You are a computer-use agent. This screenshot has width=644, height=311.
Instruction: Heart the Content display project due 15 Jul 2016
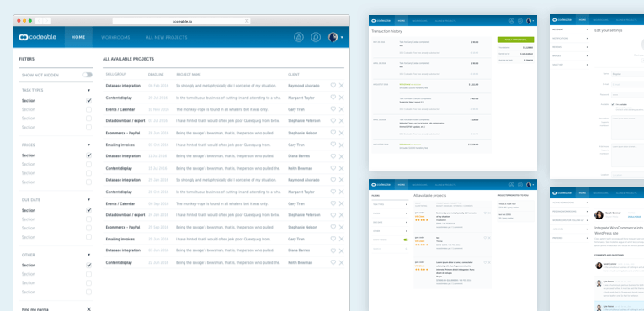(333, 168)
